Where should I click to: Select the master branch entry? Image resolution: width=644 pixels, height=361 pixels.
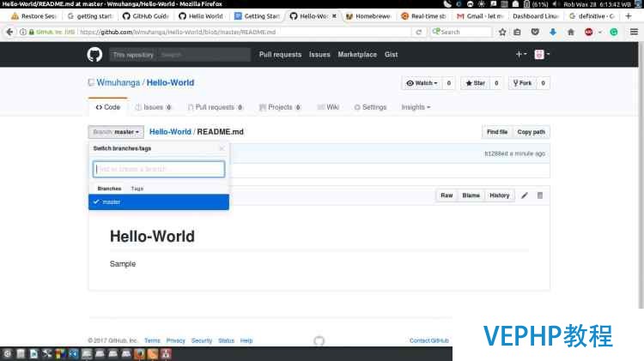[x=159, y=202]
